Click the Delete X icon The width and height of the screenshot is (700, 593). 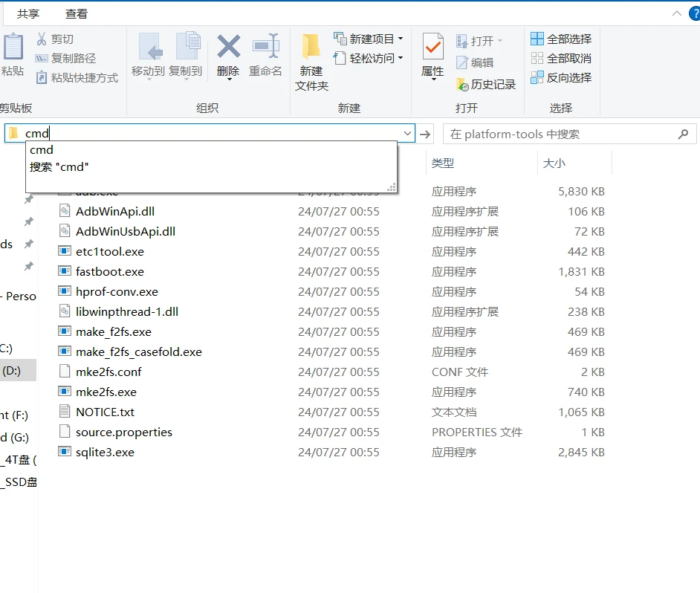pyautogui.click(x=229, y=46)
